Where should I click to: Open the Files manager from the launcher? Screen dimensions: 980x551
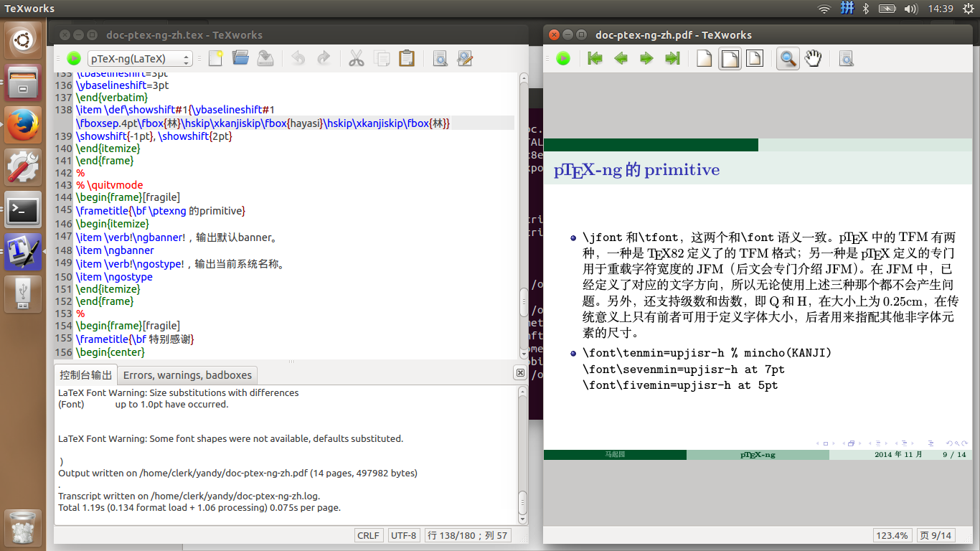23,83
